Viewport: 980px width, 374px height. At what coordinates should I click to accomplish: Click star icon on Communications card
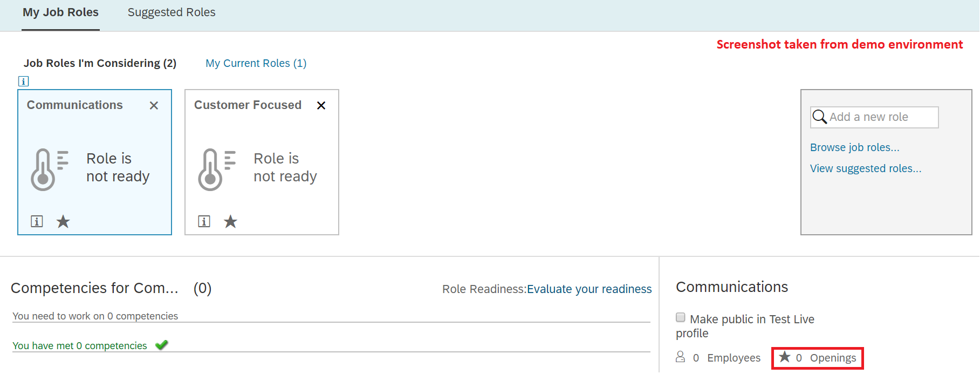pos(63,221)
